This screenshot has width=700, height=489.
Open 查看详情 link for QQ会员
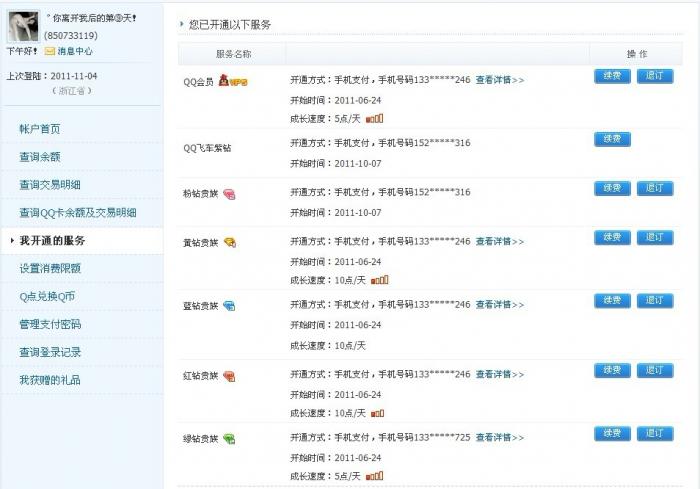click(500, 80)
